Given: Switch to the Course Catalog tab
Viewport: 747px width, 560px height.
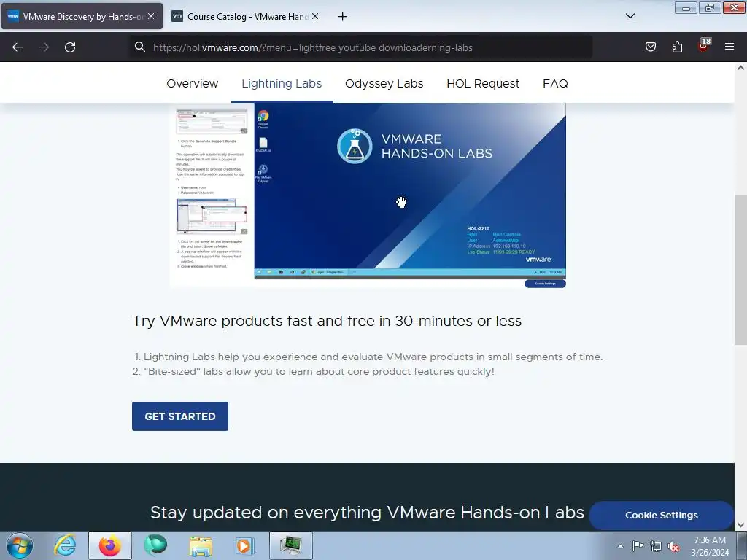Looking at the screenshot, I should click(245, 16).
